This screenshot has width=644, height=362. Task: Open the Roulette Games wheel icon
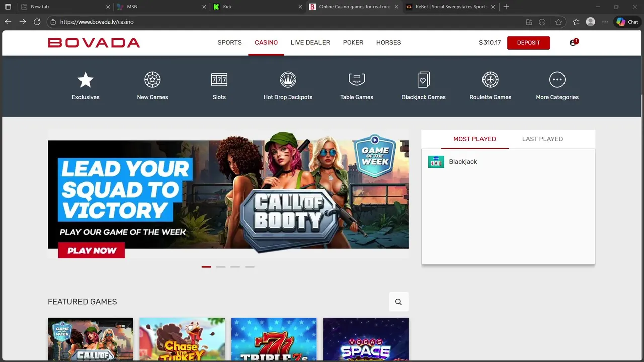[491, 80]
